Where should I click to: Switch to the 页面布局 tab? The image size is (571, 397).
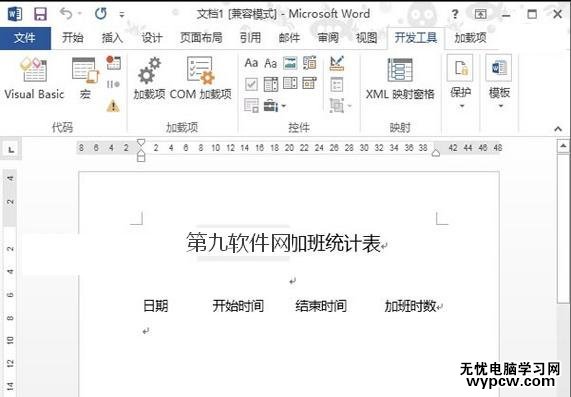coord(201,38)
